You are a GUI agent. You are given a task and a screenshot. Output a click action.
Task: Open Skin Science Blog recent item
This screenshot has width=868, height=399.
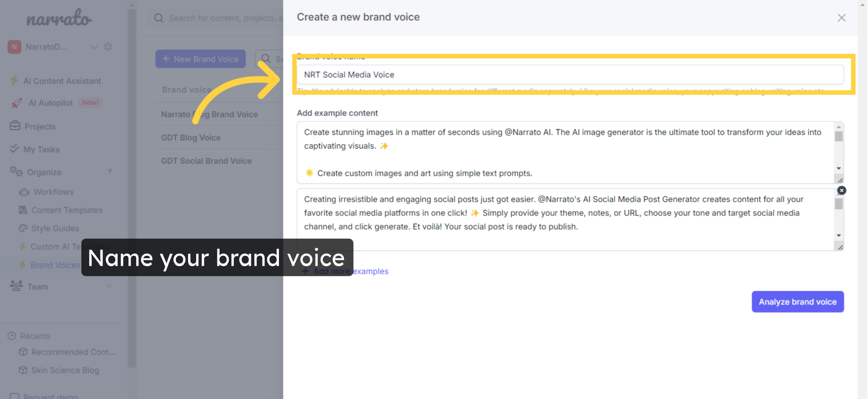tap(65, 371)
